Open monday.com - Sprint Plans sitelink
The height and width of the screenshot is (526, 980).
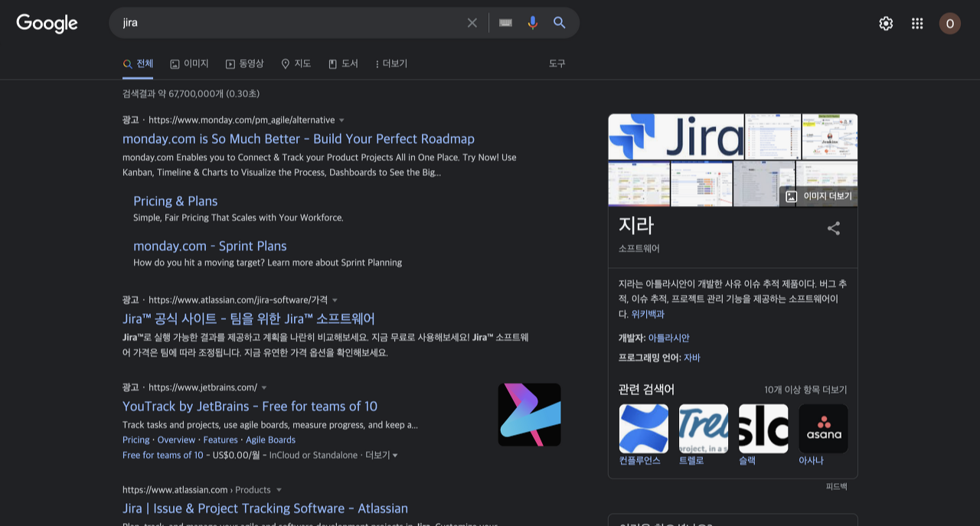pos(210,246)
